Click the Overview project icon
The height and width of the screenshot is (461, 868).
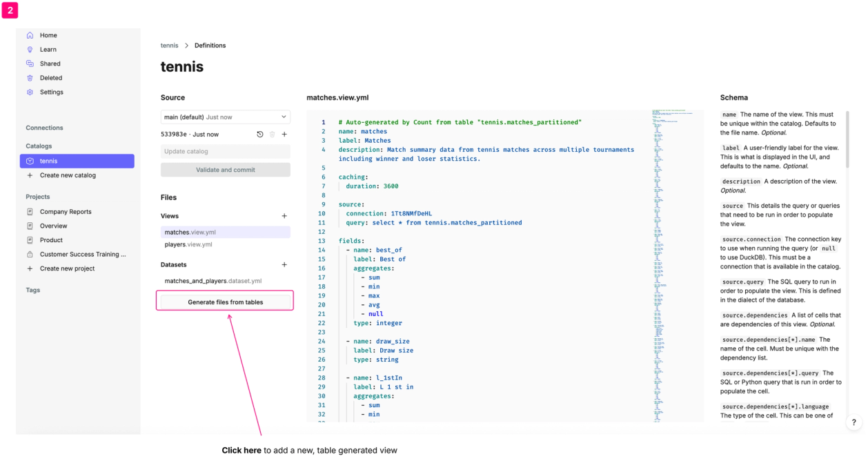coord(30,226)
